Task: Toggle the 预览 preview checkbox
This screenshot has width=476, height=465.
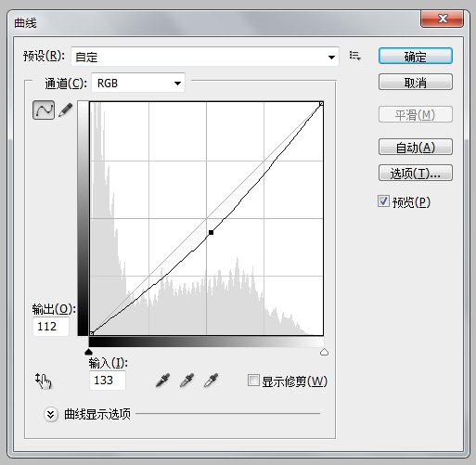Action: 383,201
